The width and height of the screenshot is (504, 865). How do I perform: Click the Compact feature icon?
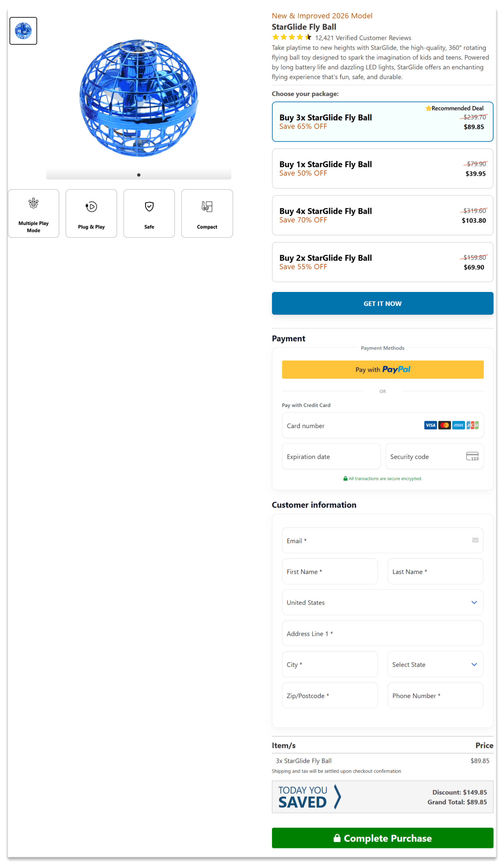[x=207, y=207]
